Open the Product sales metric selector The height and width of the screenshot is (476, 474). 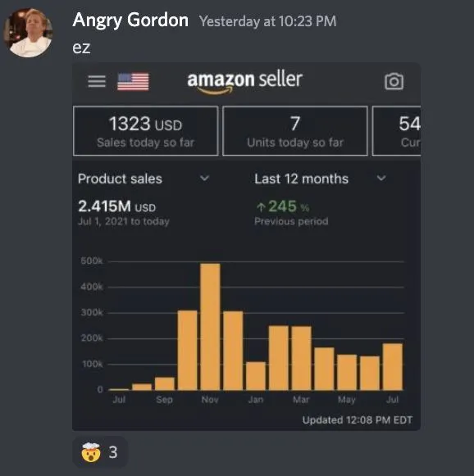click(x=144, y=179)
